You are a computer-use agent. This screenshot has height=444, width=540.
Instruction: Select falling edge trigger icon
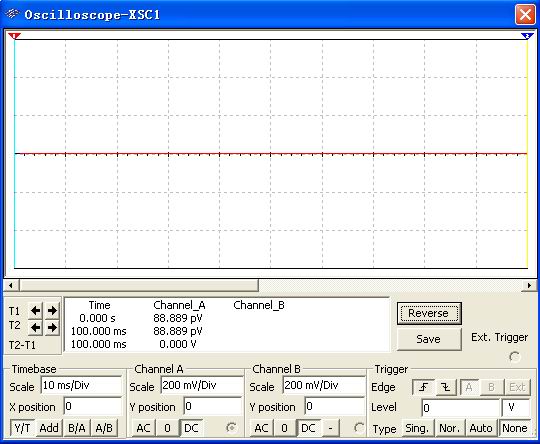446,387
